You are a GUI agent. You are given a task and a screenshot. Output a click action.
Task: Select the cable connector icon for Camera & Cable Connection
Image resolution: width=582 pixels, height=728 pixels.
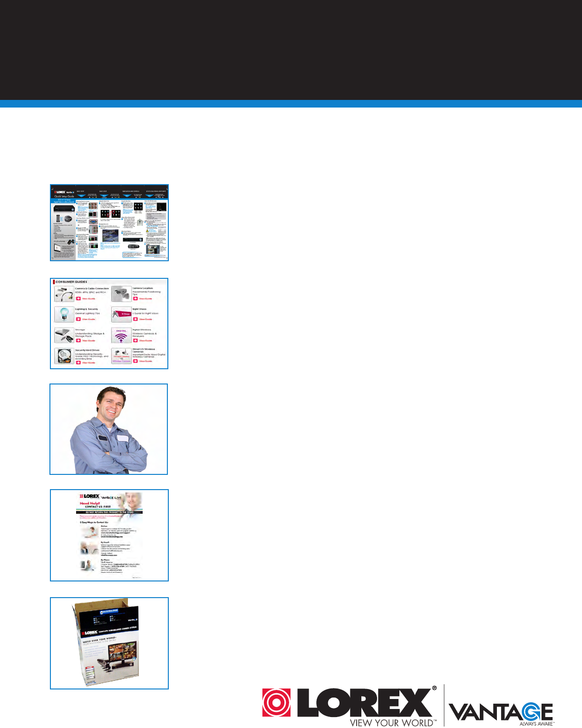pos(64,294)
